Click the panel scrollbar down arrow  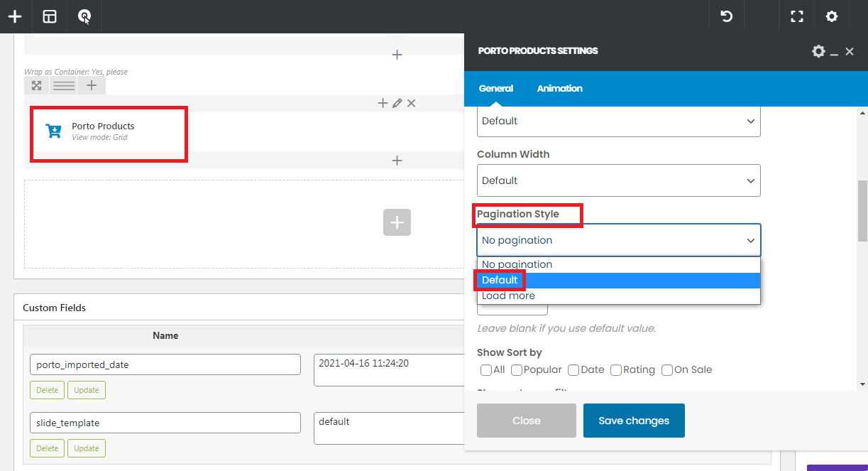coord(862,384)
